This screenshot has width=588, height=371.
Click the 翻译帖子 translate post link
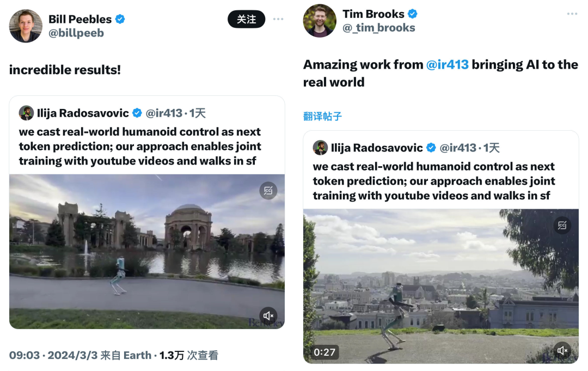(x=322, y=116)
